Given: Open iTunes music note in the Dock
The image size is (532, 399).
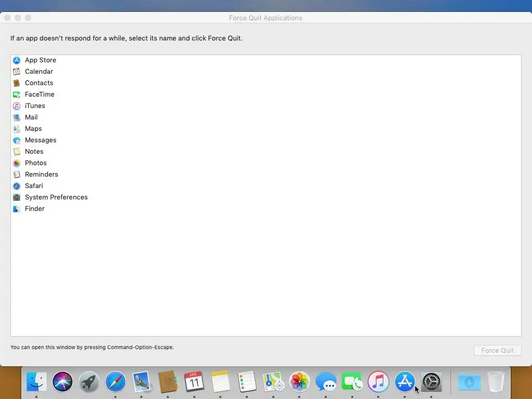Looking at the screenshot, I should [378, 382].
